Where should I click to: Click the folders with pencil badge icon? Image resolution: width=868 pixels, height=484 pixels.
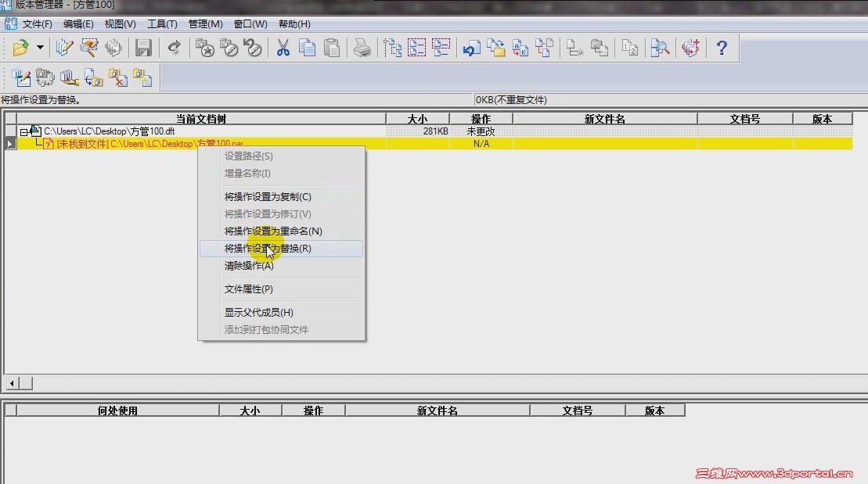229,48
